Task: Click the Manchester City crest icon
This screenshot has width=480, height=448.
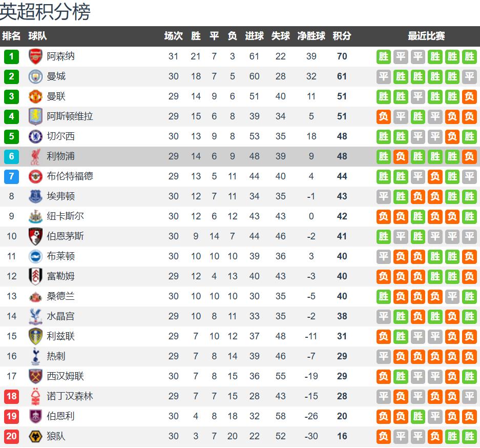Action: tap(35, 76)
